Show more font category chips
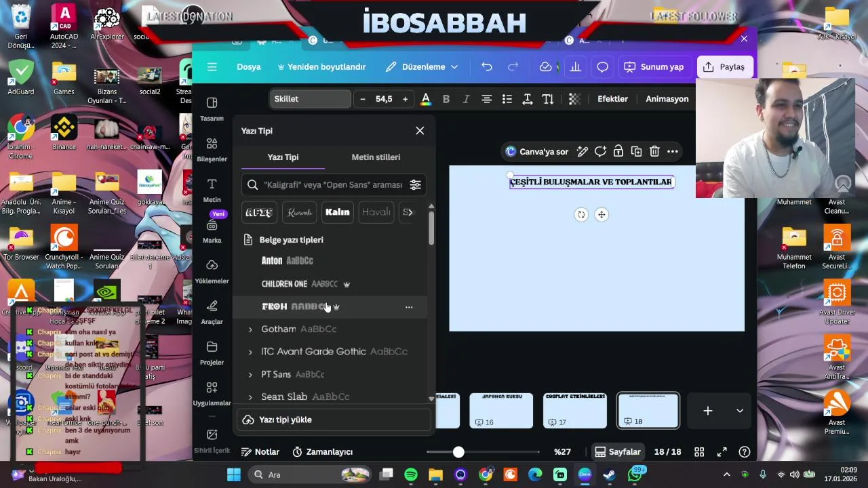The image size is (868, 488). pos(409,212)
